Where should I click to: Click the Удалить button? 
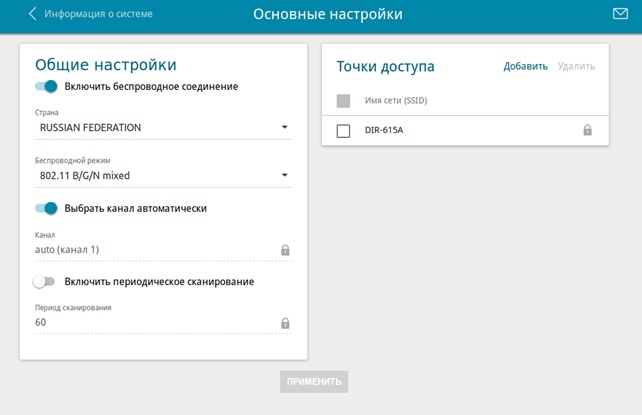coord(576,67)
